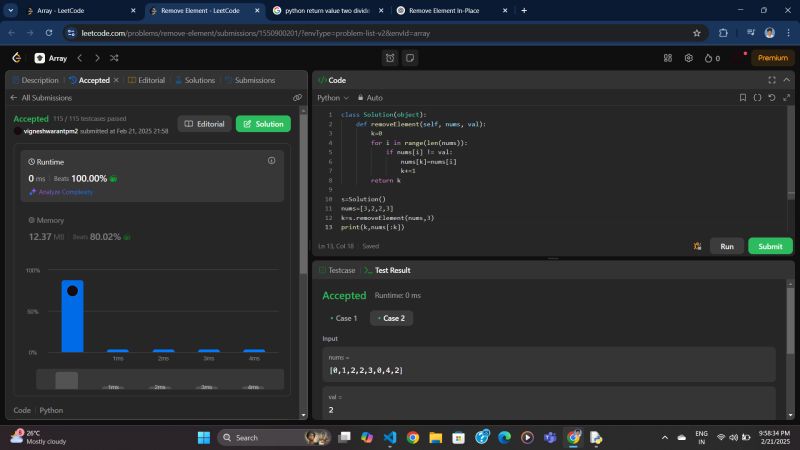Switch to Testcase tab
Screen dimensions: 800x450
click(337, 270)
